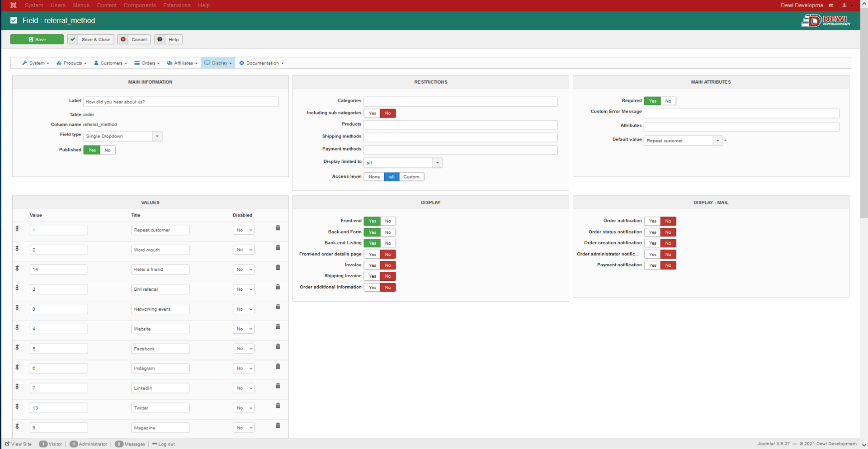
Task: Click the Title field containing Facebook
Action: click(160, 349)
